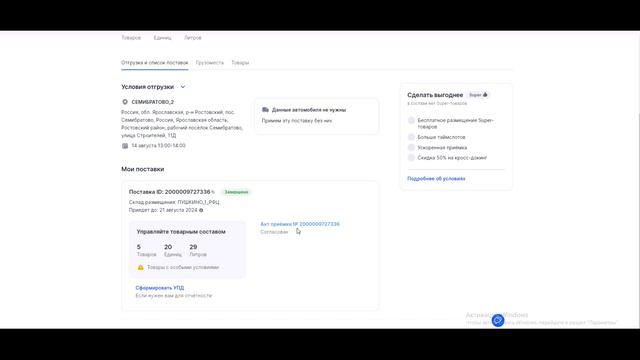Viewport: 640px width, 360px height.
Task: Open the blue chat support bubble
Action: [498, 320]
